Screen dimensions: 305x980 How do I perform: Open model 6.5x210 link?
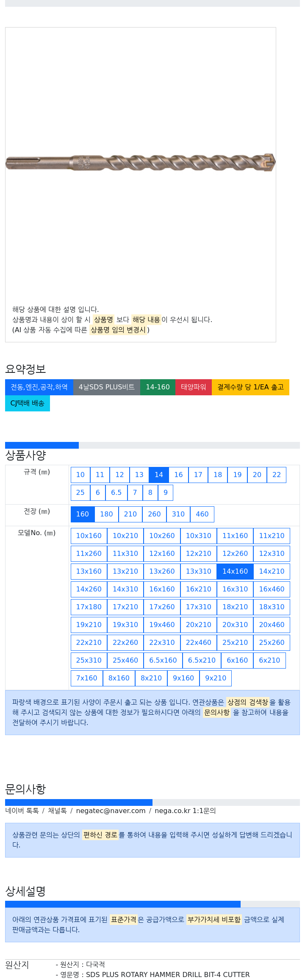pos(202,661)
